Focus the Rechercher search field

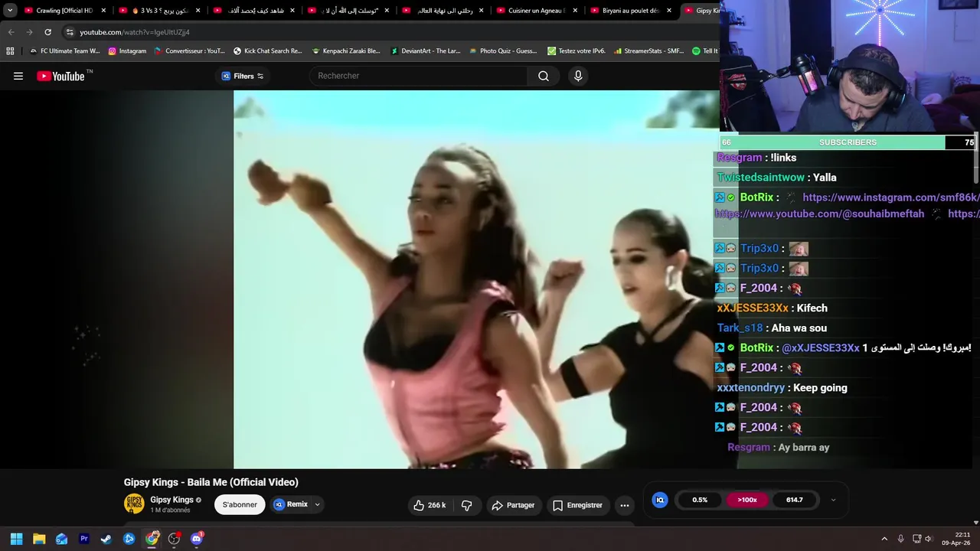pos(419,76)
